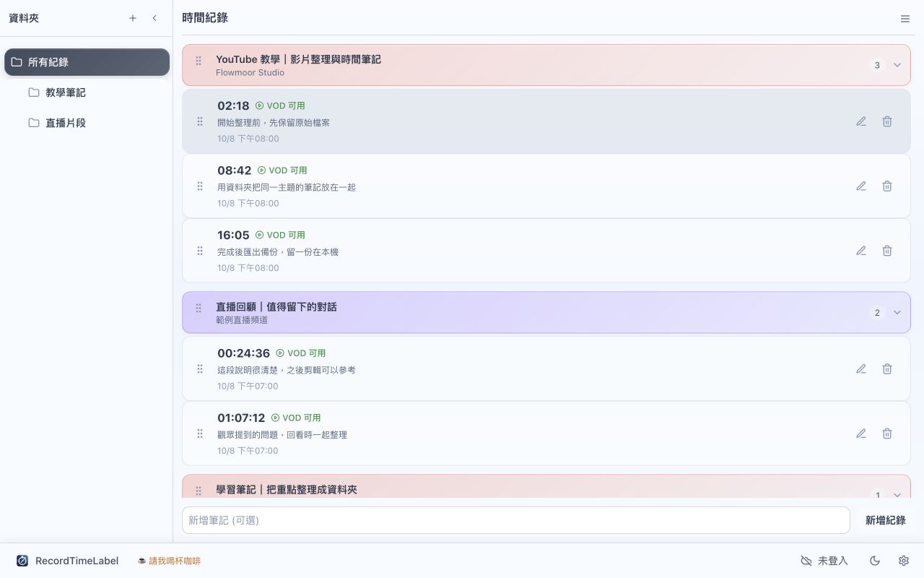Edit the 01:07:12 record
924x578 pixels.
(x=861, y=433)
